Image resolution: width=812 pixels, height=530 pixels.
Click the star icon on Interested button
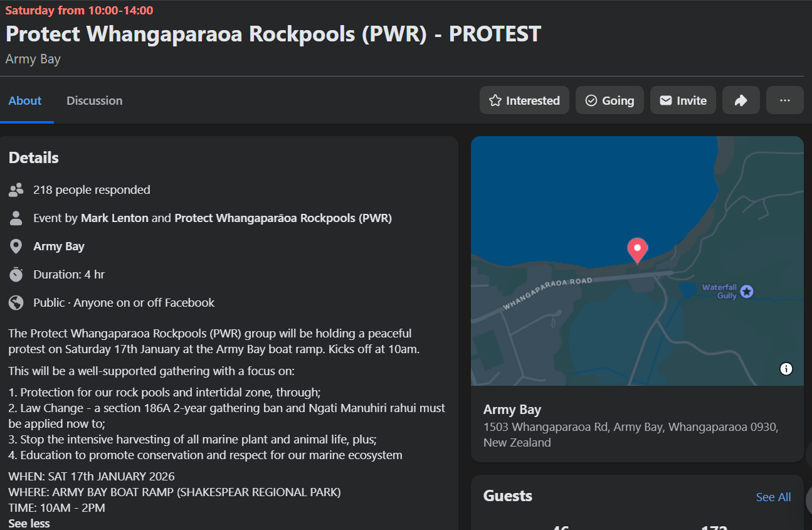click(495, 100)
